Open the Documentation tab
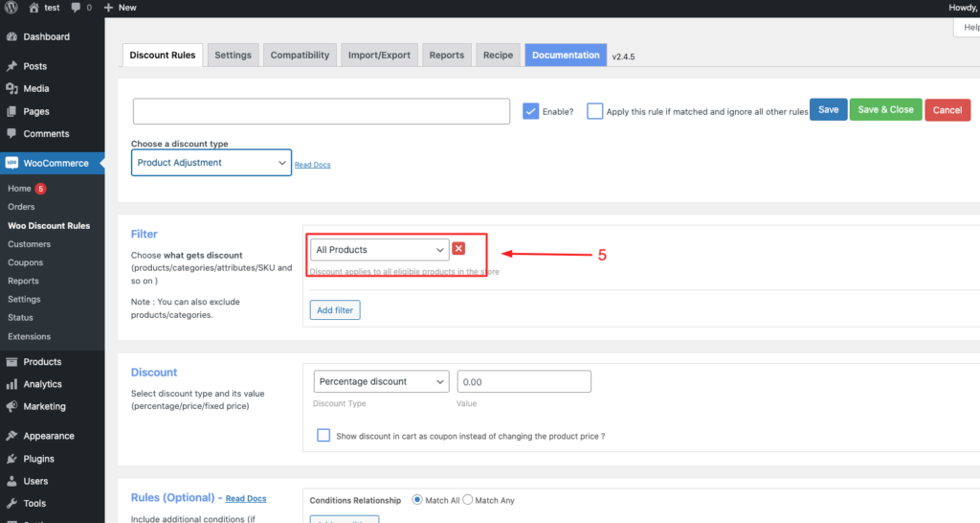The width and height of the screenshot is (980, 523). click(x=566, y=55)
